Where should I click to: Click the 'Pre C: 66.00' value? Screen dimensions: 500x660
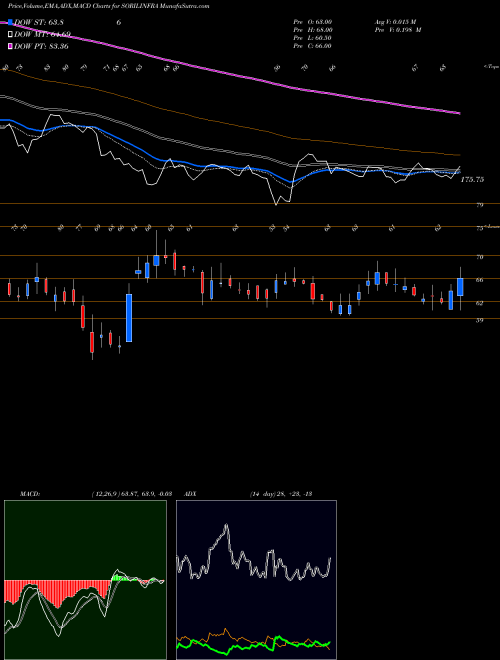click(x=312, y=46)
